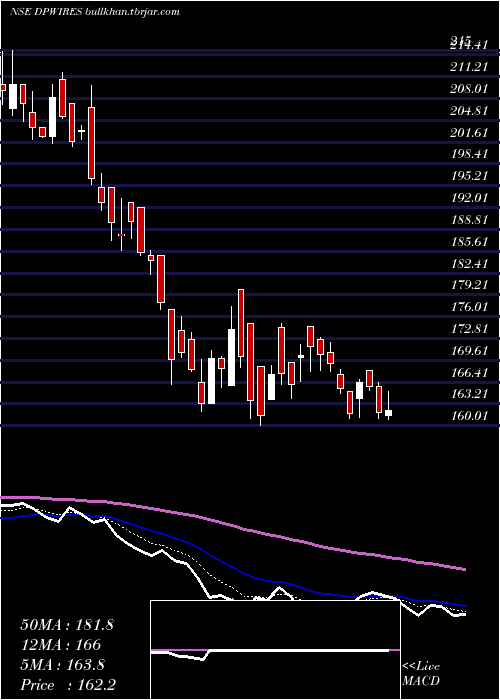Click the 160.01 price axis label
Image resolution: width=500 pixels, height=700 pixels.
468,416
